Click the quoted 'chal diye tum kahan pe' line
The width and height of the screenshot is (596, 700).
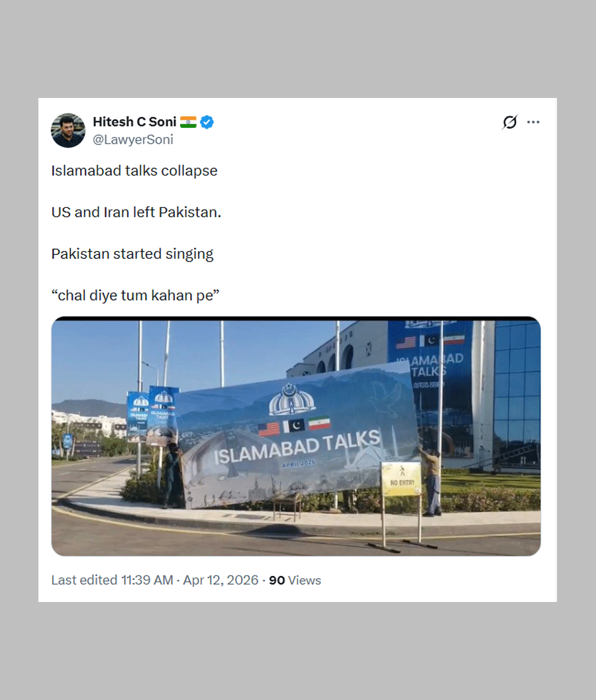[x=135, y=295]
